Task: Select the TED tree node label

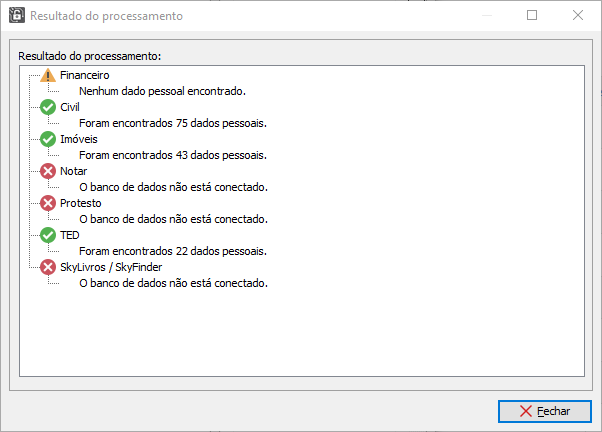Action: coord(69,235)
